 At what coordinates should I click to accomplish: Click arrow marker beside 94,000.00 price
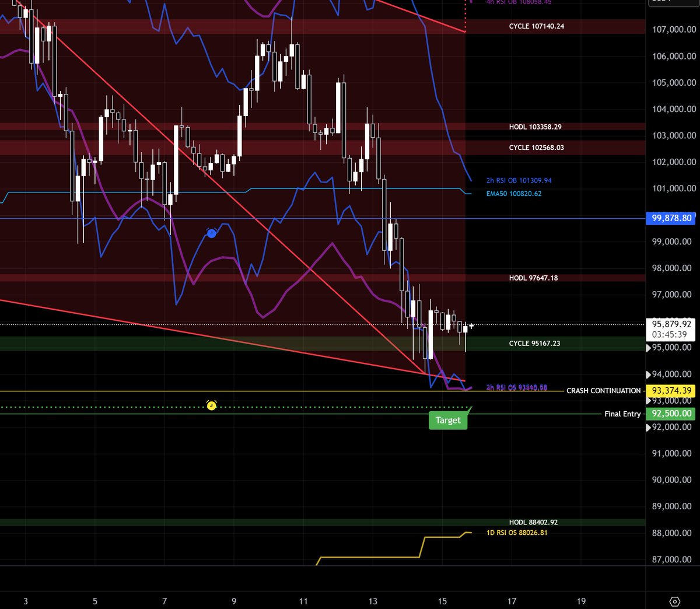click(649, 375)
